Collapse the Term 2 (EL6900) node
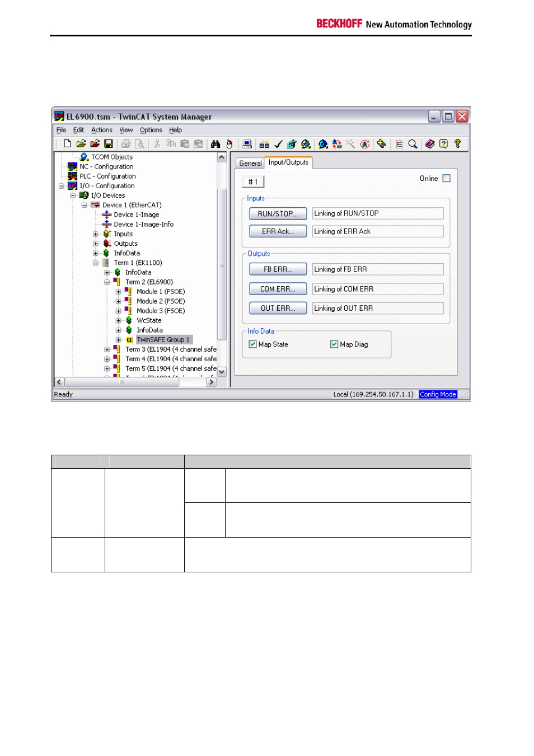The height and width of the screenshot is (756, 534). click(107, 282)
